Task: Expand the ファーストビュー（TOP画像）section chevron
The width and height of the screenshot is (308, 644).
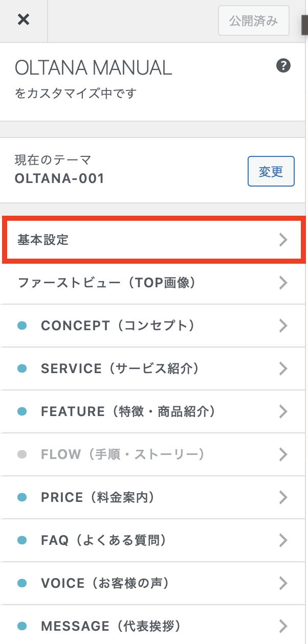Action: (283, 283)
